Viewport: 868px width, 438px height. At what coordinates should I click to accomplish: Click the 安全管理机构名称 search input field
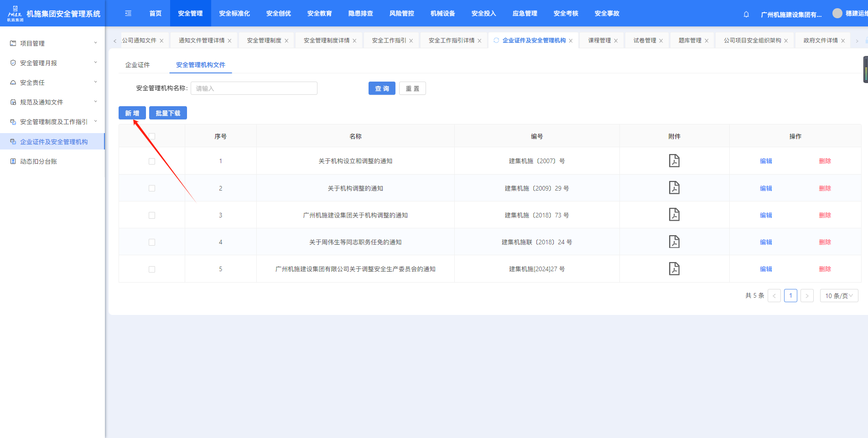[254, 88]
